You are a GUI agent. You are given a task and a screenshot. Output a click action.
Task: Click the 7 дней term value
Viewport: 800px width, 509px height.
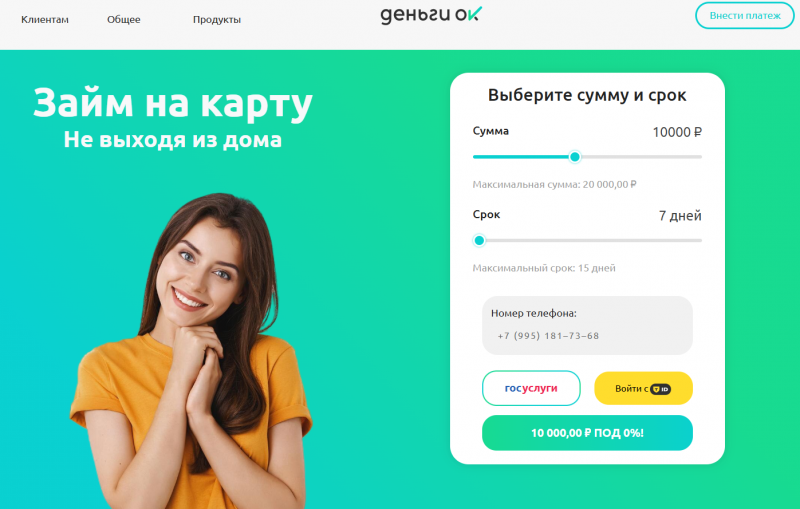pos(680,216)
